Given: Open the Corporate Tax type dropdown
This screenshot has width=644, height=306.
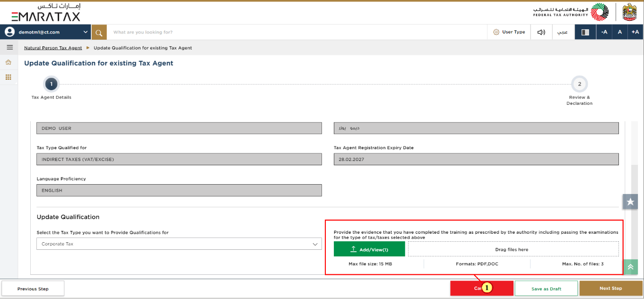Looking at the screenshot, I should [179, 244].
